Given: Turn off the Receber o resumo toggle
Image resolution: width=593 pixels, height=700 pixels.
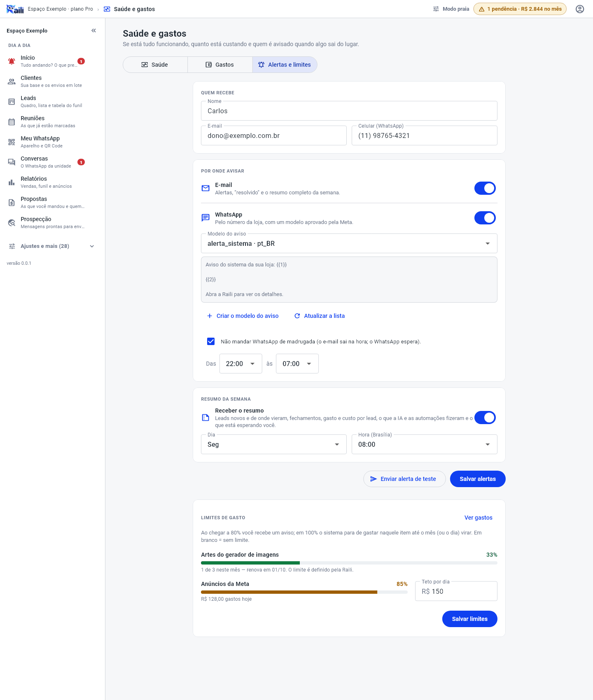Looking at the screenshot, I should pyautogui.click(x=485, y=418).
